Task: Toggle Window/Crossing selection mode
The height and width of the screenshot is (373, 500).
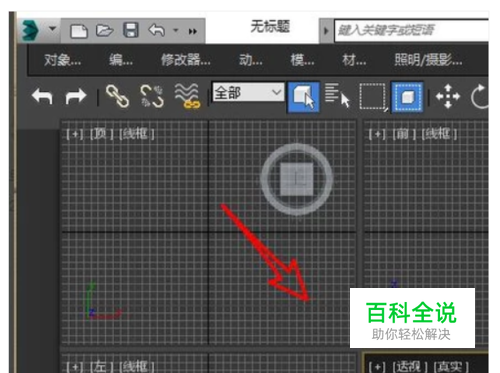Action: [407, 97]
